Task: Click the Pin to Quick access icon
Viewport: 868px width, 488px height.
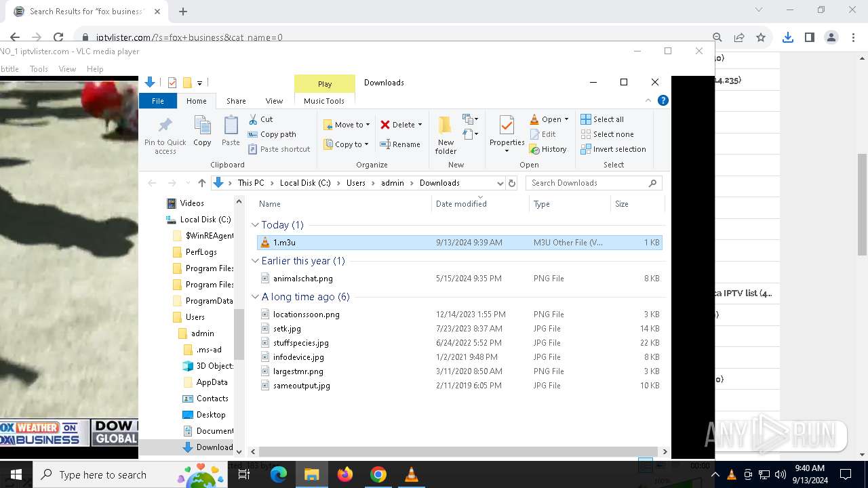Action: pyautogui.click(x=165, y=135)
